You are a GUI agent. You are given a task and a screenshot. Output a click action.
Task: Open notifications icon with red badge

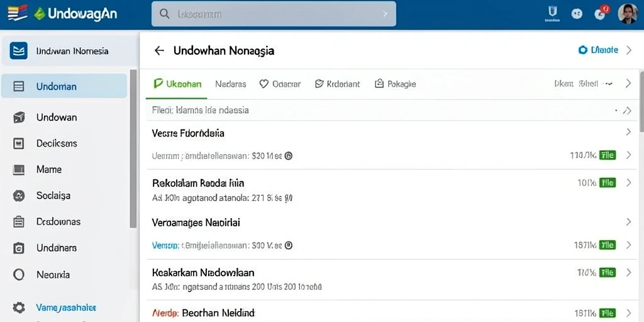tap(601, 13)
